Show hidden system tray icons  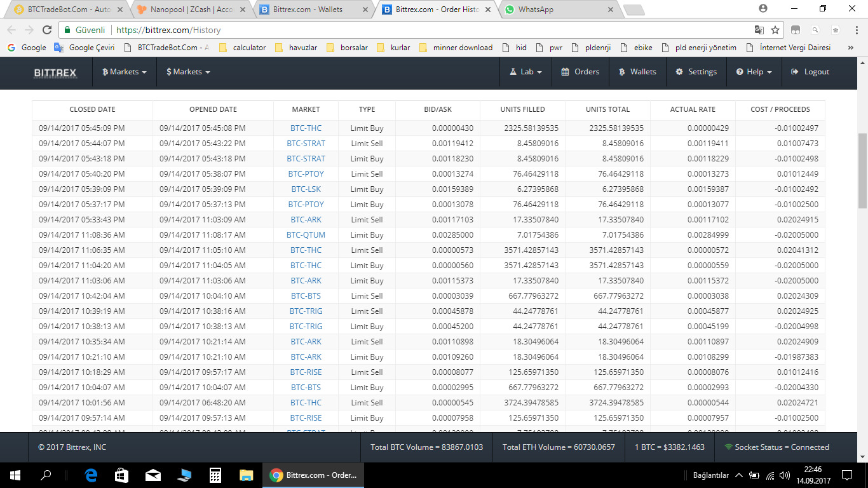click(x=739, y=475)
